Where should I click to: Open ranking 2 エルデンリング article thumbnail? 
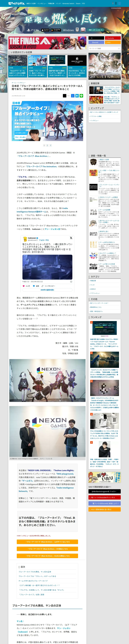pos(104,360)
